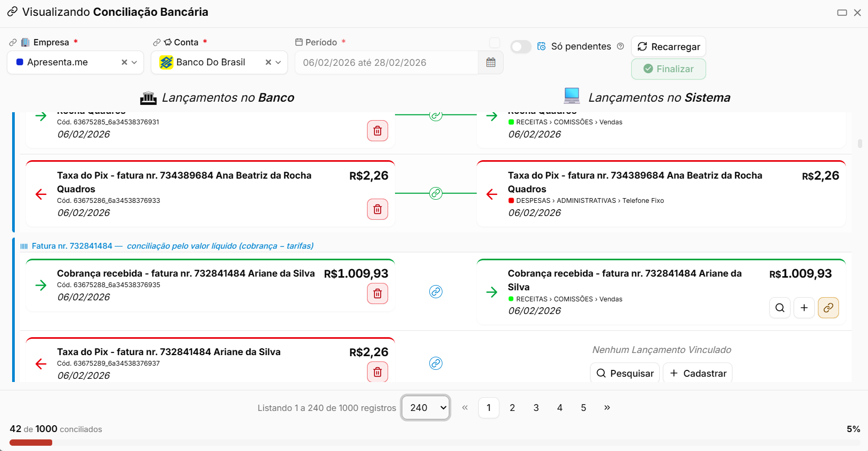Screen dimensions: 868x451
Task: Delete the Taxa do Pix 734389684 bank entry
Action: click(x=378, y=209)
